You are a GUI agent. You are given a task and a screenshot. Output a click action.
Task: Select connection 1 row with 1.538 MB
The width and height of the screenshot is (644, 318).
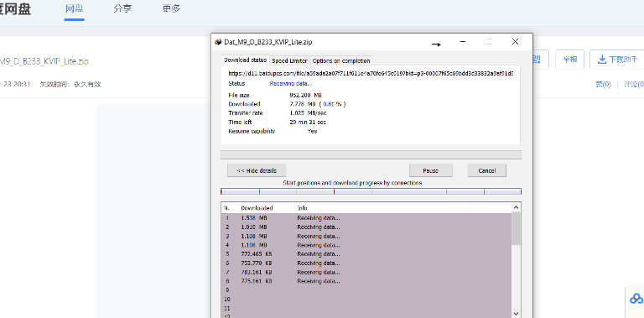[366, 218]
